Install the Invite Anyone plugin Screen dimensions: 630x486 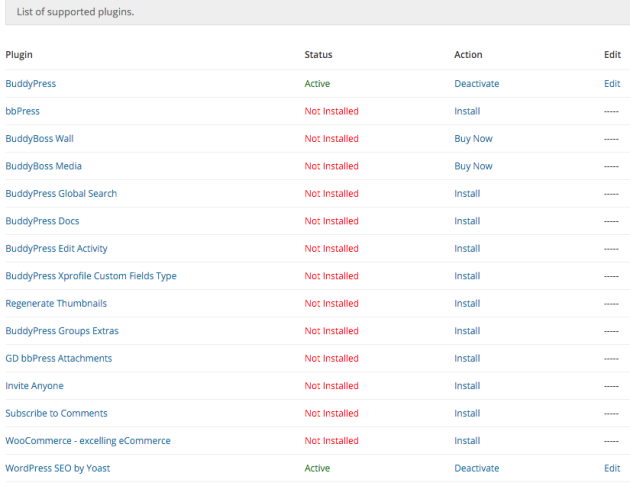[x=467, y=386]
